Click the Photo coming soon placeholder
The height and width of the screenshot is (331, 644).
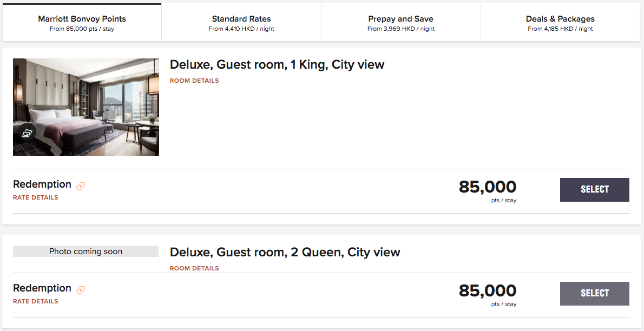coord(86,251)
